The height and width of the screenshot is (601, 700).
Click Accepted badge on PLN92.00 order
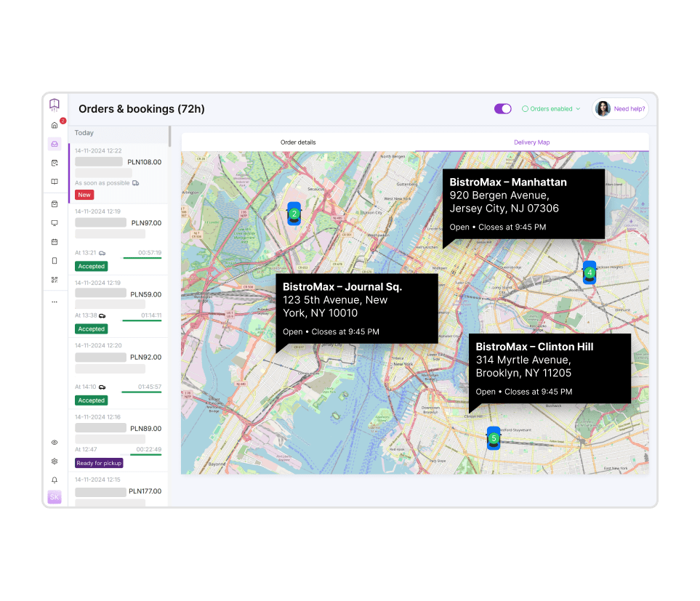(x=92, y=400)
